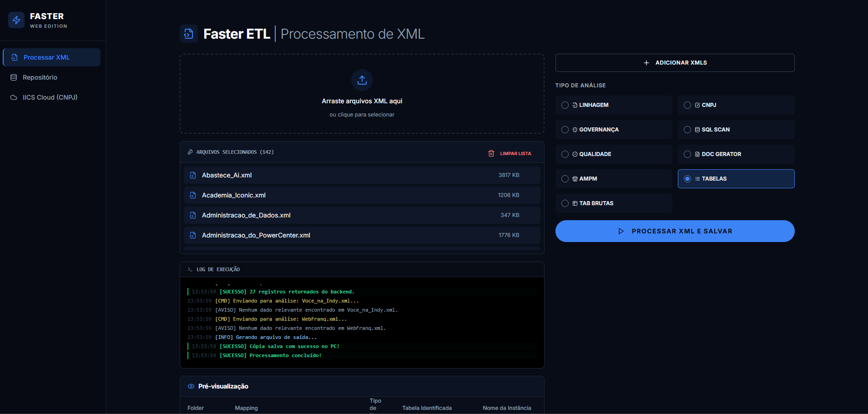The image size is (868, 414).
Task: Open the Processar XML sidebar page
Action: [52, 57]
